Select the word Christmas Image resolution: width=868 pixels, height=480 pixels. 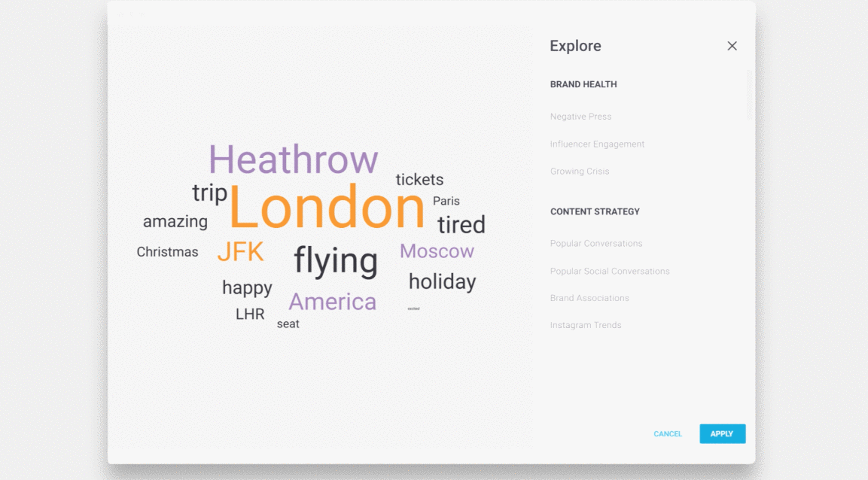pos(167,252)
